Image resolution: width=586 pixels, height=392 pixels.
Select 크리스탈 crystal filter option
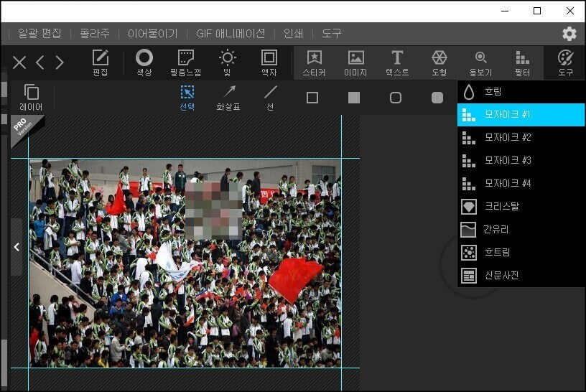click(x=521, y=207)
